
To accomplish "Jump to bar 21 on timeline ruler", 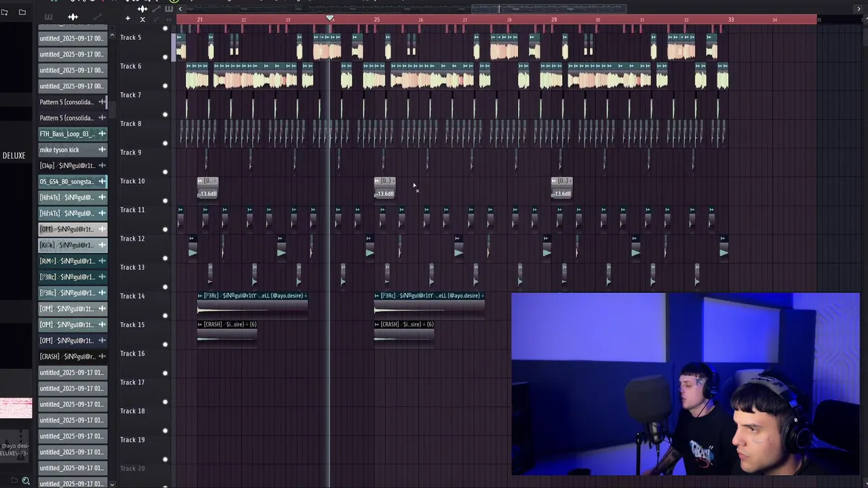I will click(x=199, y=20).
